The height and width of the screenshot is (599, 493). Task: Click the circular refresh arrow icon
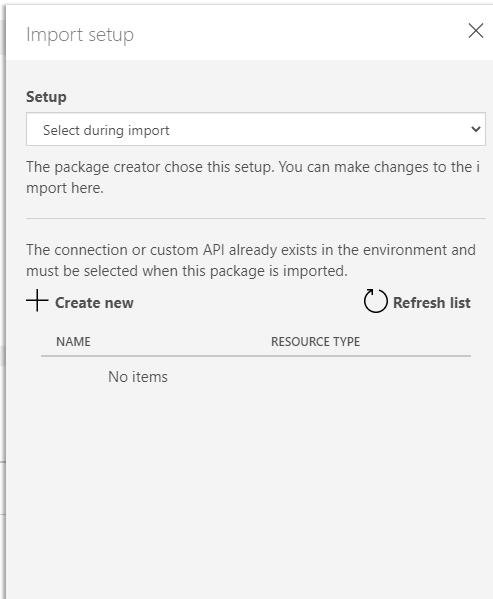(375, 301)
